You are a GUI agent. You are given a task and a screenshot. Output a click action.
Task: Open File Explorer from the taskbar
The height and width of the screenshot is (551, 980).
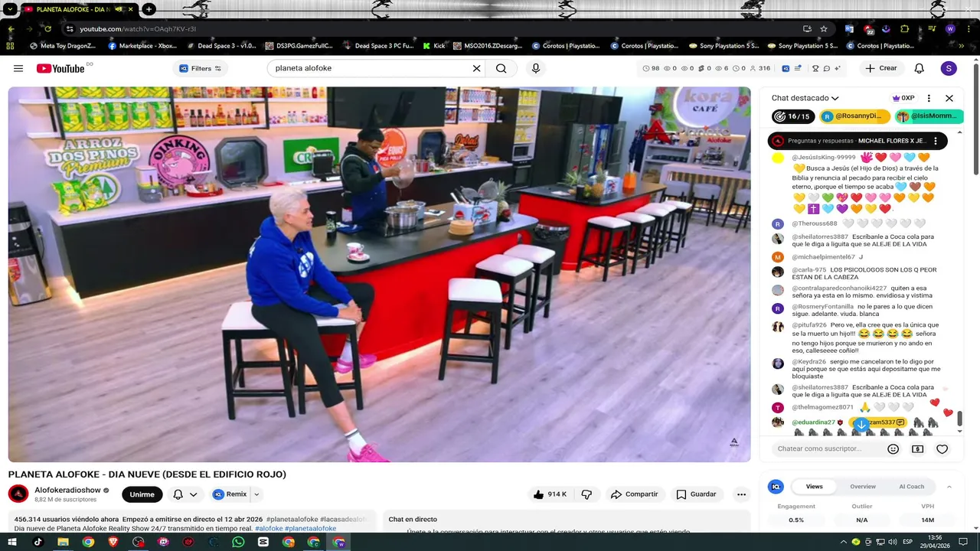pyautogui.click(x=63, y=542)
